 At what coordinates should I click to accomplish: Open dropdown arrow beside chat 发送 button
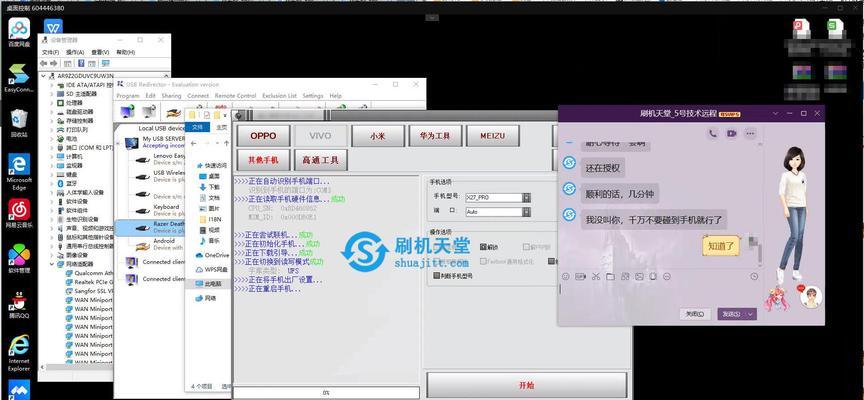tap(751, 314)
